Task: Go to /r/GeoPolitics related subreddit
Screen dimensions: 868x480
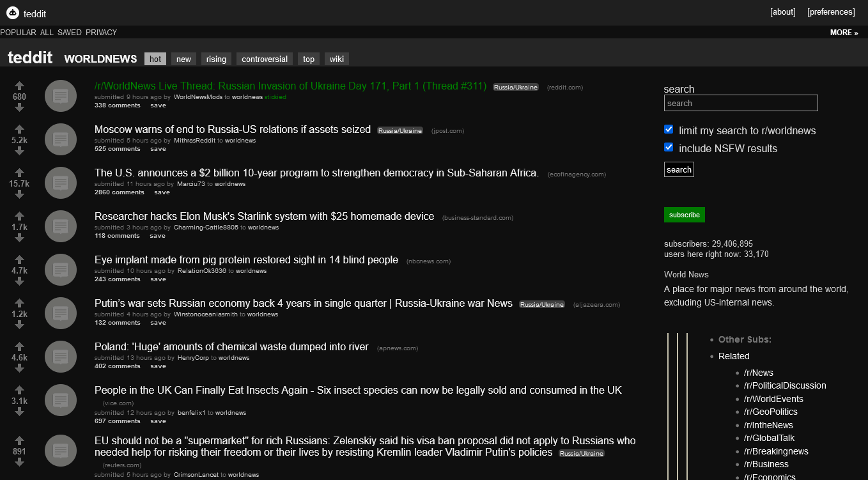Action: (x=770, y=412)
